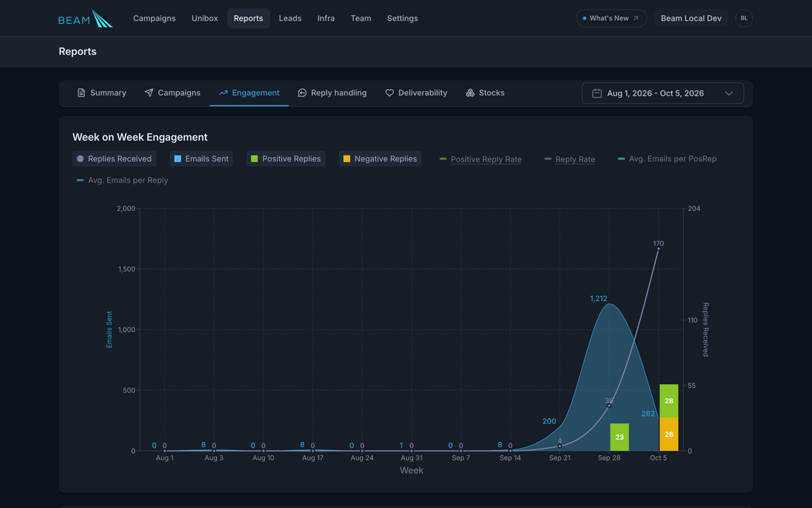Click the Sep 28 replies point labeled 38

point(609,405)
